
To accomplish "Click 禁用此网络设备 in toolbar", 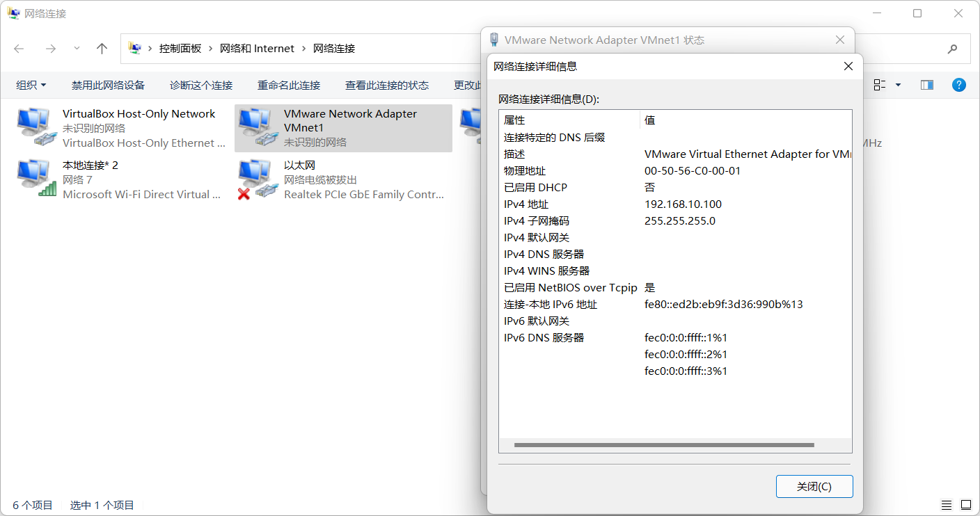I will coord(108,85).
